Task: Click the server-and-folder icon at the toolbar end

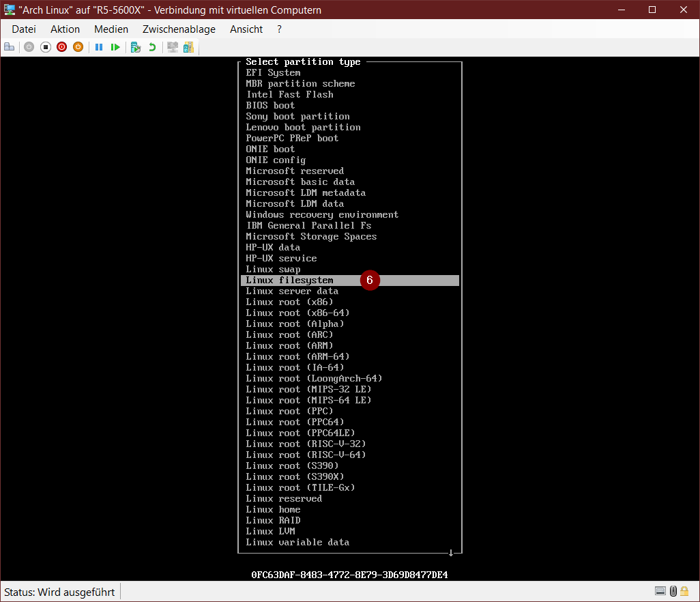Action: pyautogui.click(x=189, y=47)
